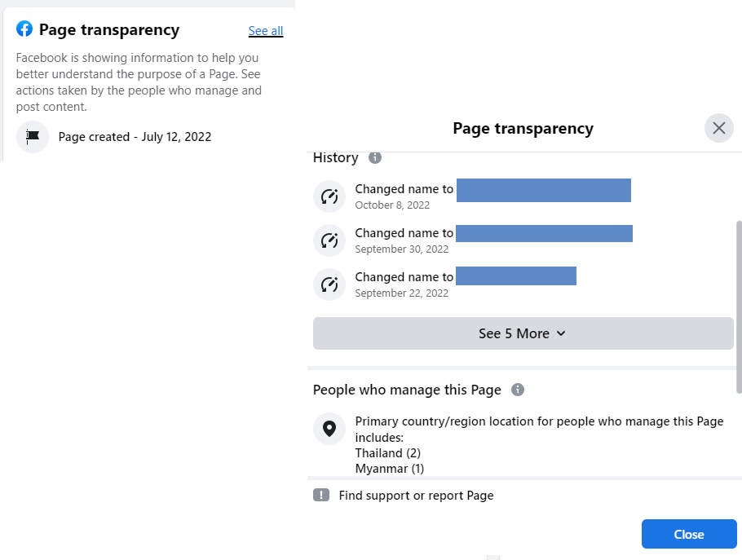Click the redacted name from October 8, 2022
This screenshot has height=560, width=742.
(544, 190)
